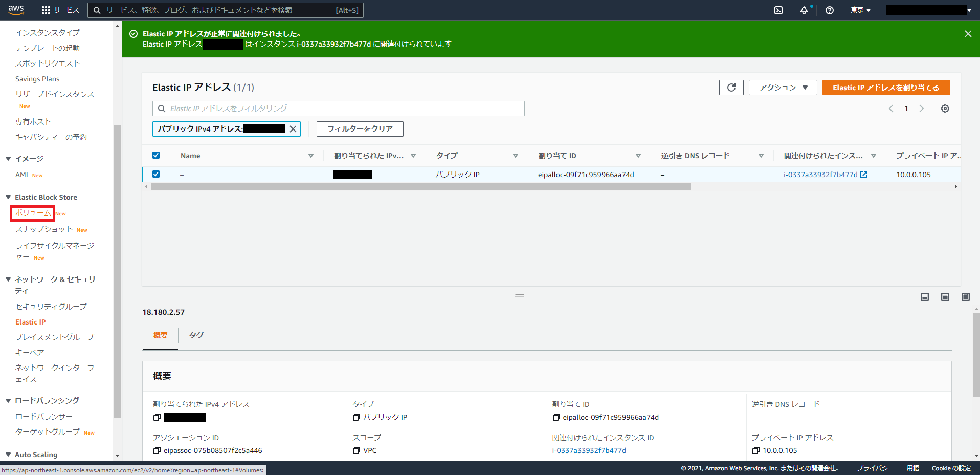Click Allocate Elastic IP address button
980x475 pixels.
[x=886, y=88]
